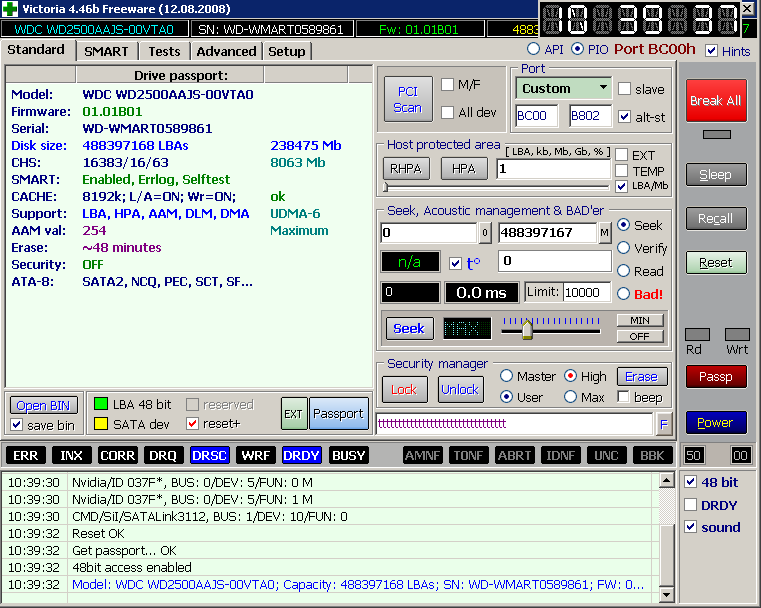Select the API radio button
The height and width of the screenshot is (608, 761).
pos(533,49)
